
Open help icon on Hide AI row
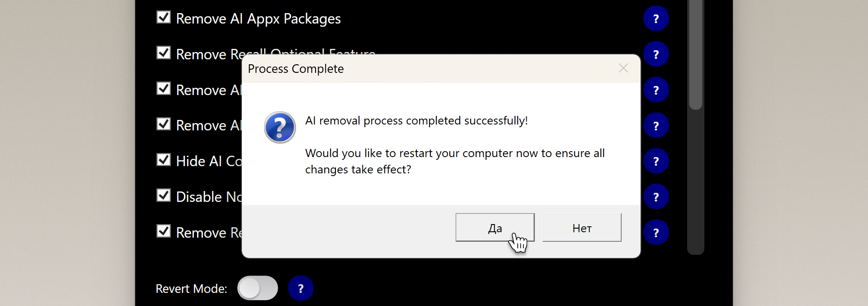pos(656,161)
